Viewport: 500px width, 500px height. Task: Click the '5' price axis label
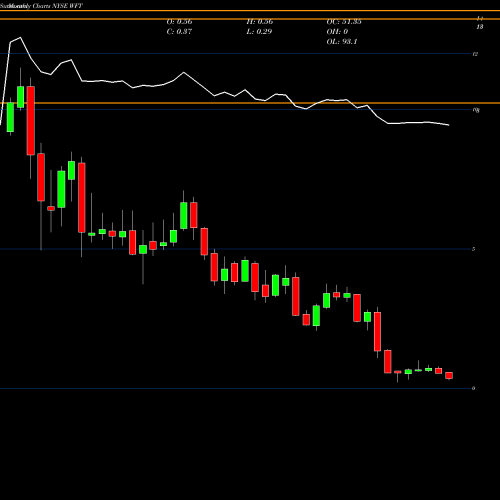[474, 249]
